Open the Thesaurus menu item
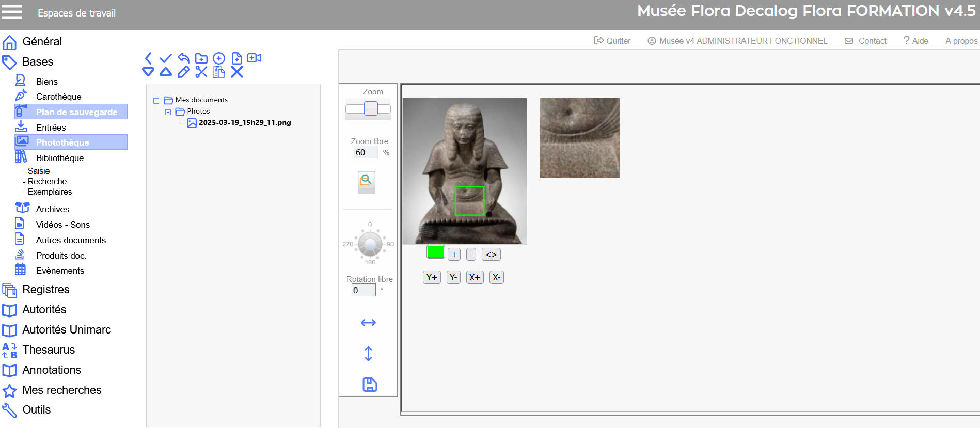This screenshot has width=980, height=428. 49,350
